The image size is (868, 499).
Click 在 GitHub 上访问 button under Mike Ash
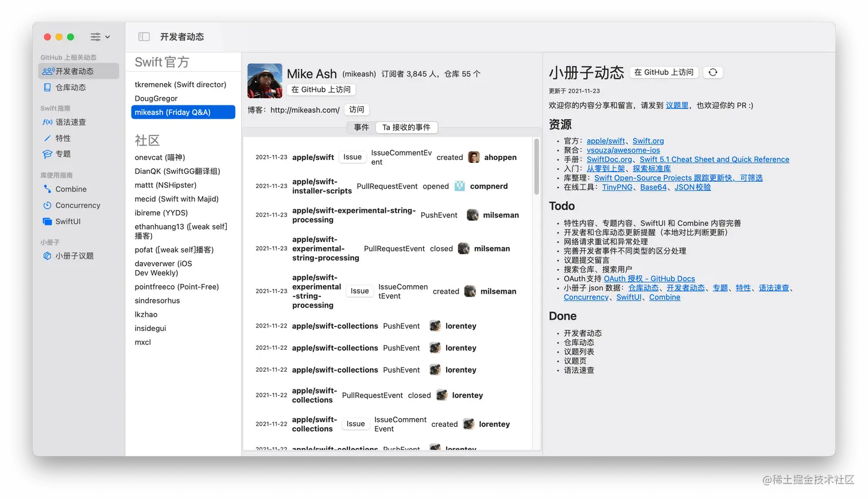(x=321, y=89)
